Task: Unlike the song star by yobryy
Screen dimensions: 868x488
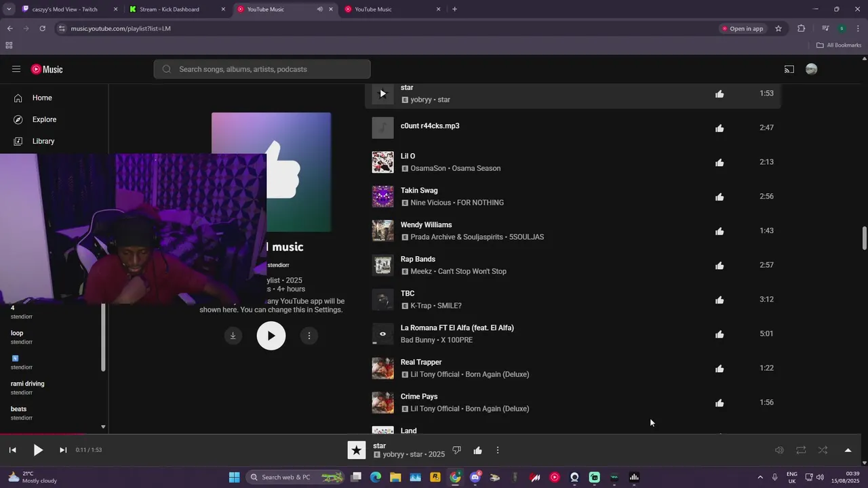Action: pos(719,94)
